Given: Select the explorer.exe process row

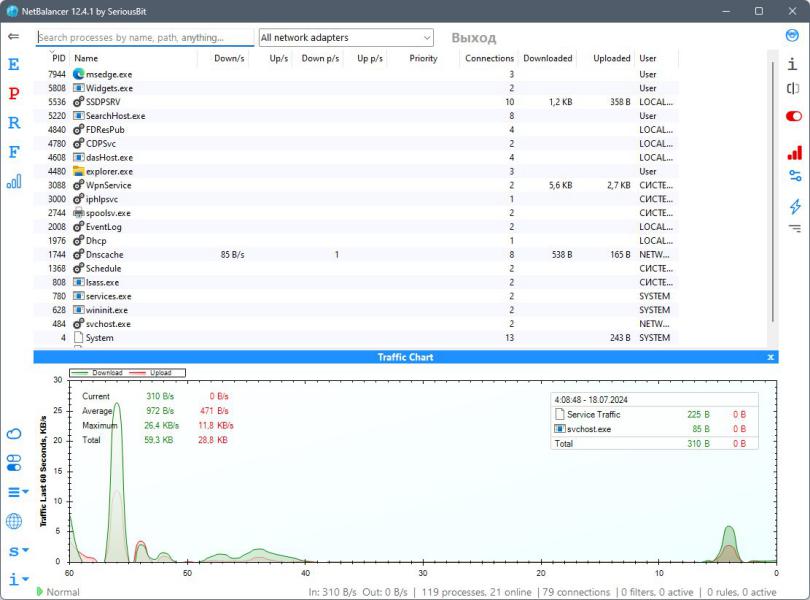Looking at the screenshot, I should pos(356,172).
